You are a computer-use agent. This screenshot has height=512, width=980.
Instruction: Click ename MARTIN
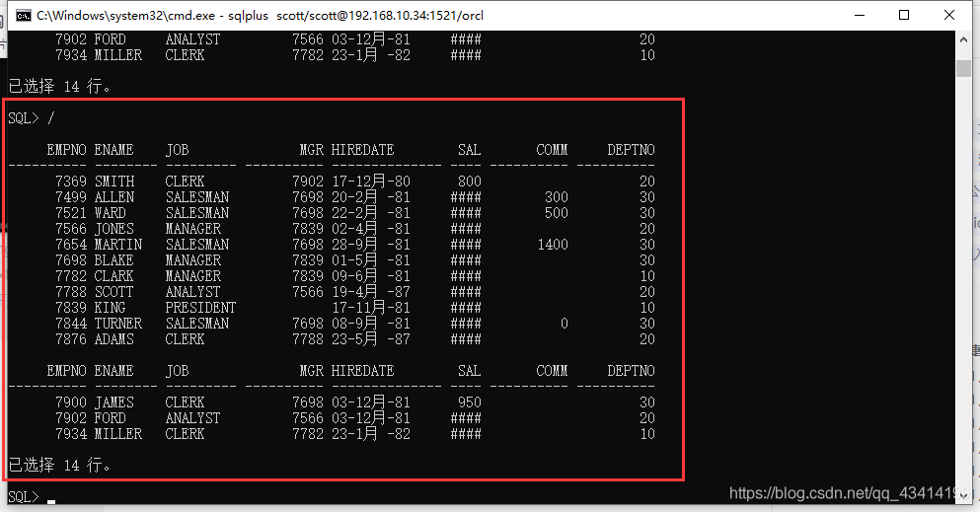pos(118,245)
